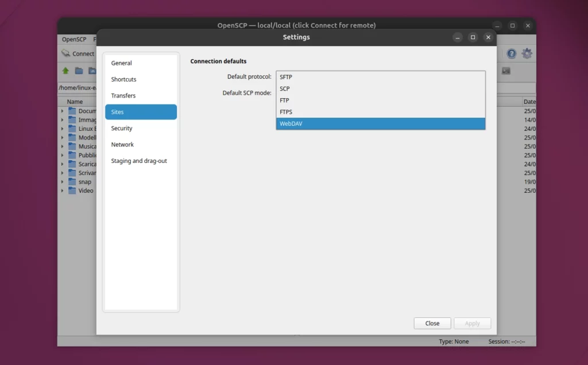Choose SFTP in the protocol list

coord(381,77)
